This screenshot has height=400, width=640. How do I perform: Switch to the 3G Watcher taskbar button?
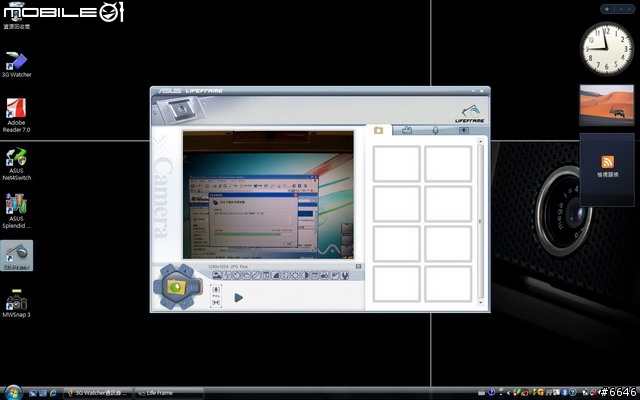click(98, 393)
